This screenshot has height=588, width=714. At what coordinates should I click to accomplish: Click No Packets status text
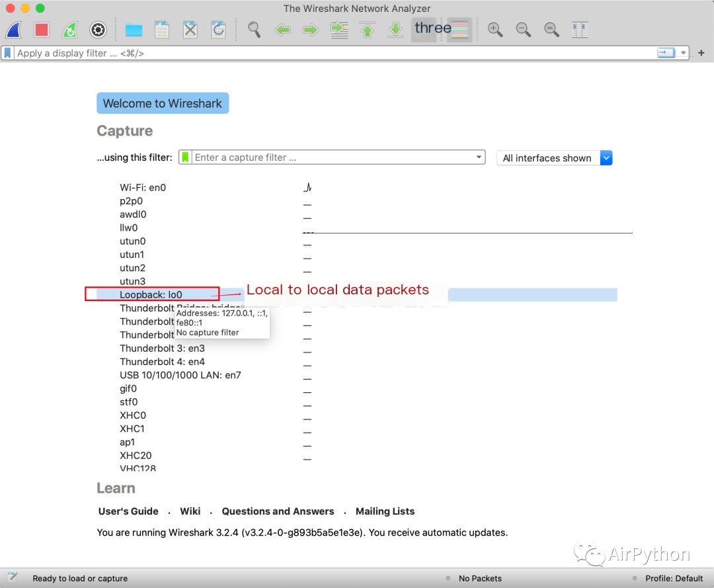[x=480, y=579]
